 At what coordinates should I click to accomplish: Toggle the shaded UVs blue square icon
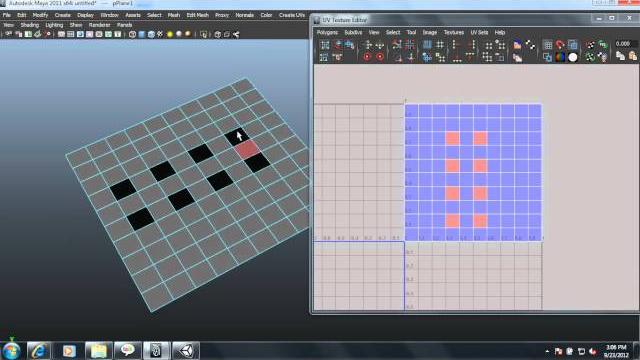[x=573, y=45]
